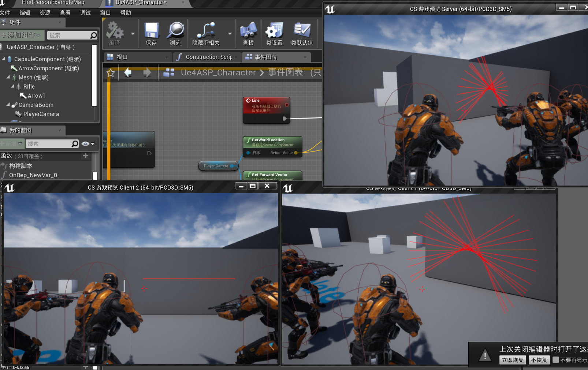588x370 pixels.
Task: Click the Unreal logo in Client 2 window
Action: click(x=10, y=188)
